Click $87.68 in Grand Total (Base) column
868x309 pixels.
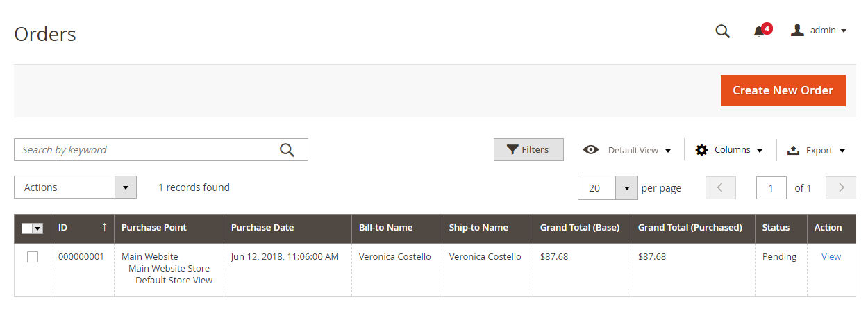(554, 256)
